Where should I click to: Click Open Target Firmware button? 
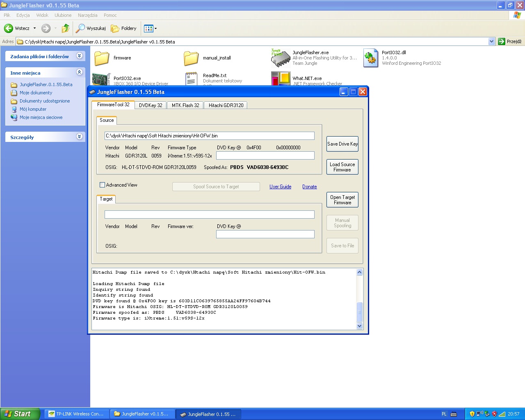coord(342,200)
